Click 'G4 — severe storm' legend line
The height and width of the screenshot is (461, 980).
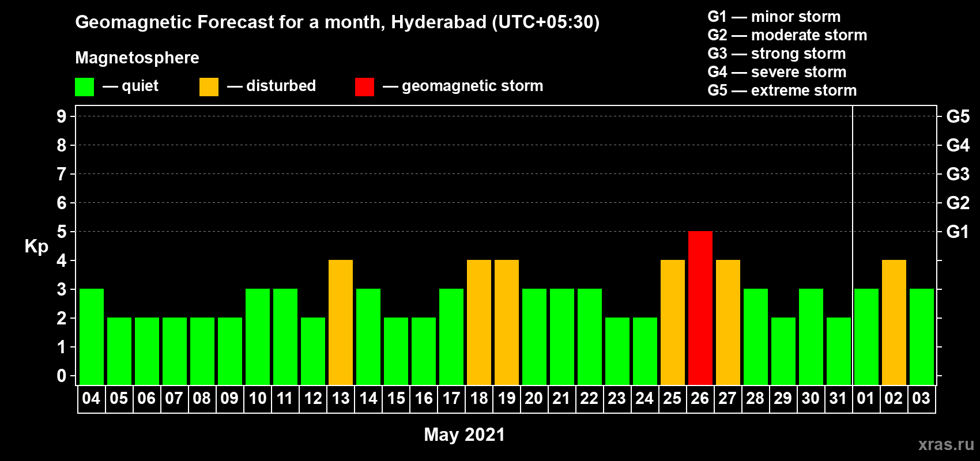tap(777, 72)
